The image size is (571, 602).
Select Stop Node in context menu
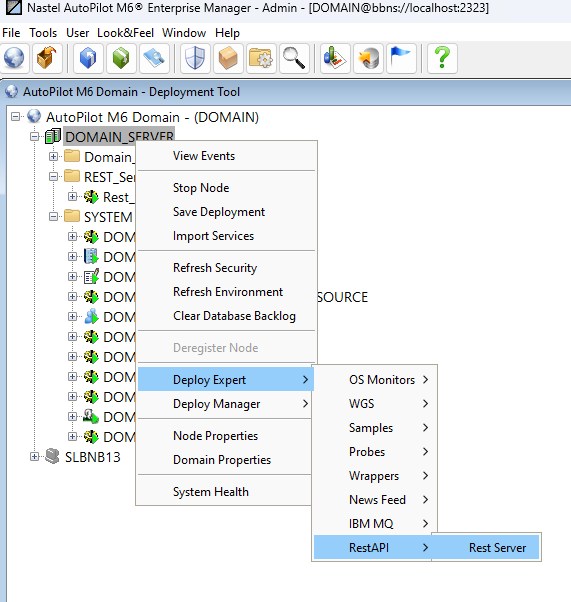pyautogui.click(x=227, y=188)
